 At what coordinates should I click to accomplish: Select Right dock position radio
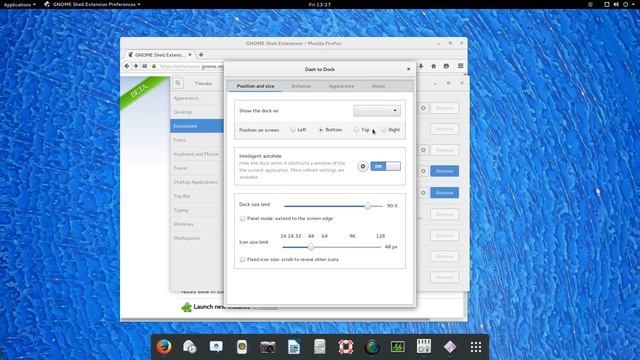click(384, 130)
